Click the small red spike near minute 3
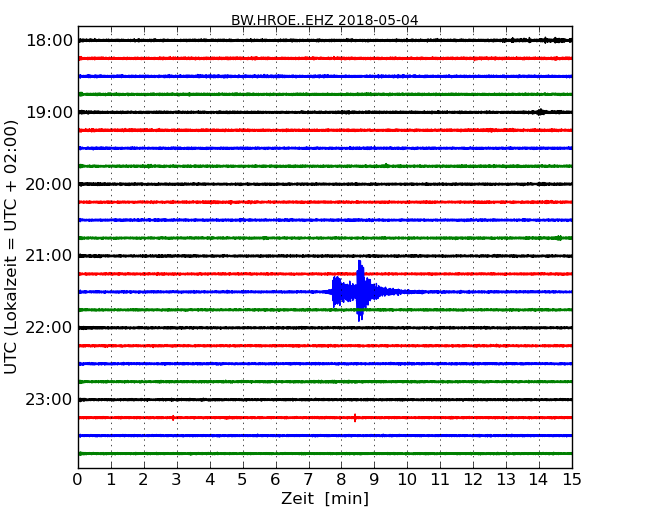 click(173, 418)
